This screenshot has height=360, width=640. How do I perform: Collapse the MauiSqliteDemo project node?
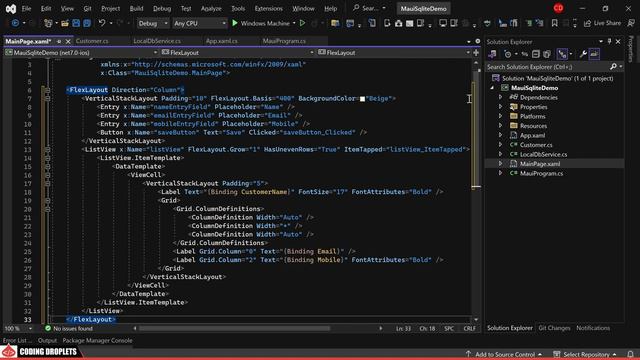pos(492,88)
